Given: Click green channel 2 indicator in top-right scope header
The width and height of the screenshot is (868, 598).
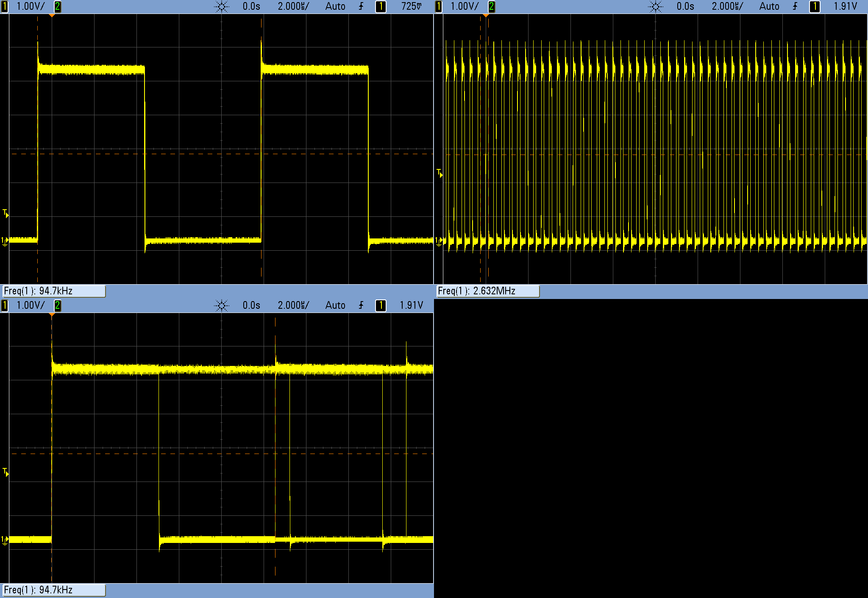Looking at the screenshot, I should tap(491, 6).
